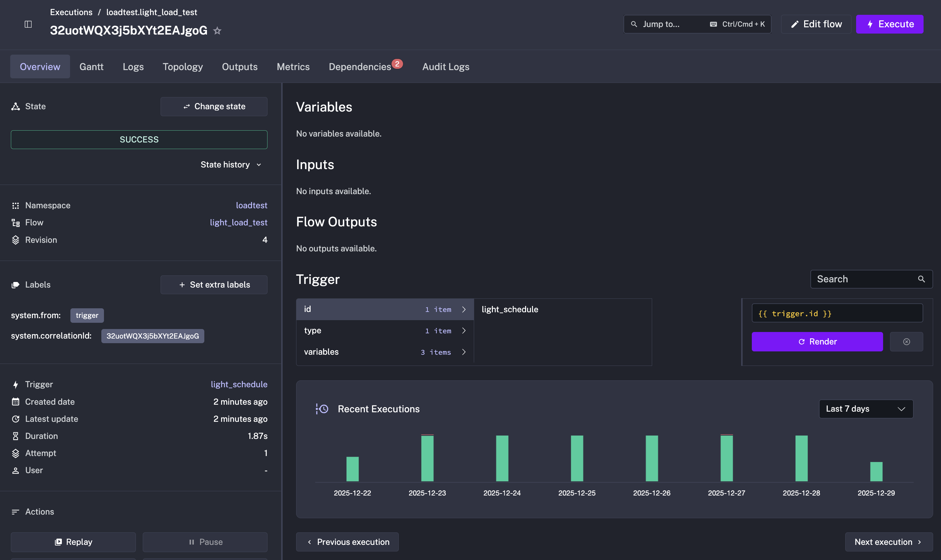This screenshot has width=941, height=560.
Task: Collapse the left sidebar panel
Action: [28, 24]
